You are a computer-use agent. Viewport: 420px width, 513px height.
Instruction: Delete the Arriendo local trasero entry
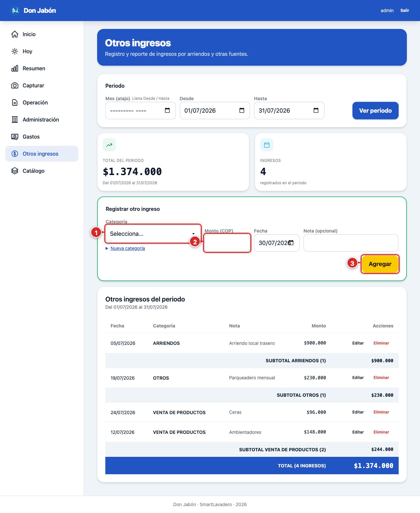[381, 343]
